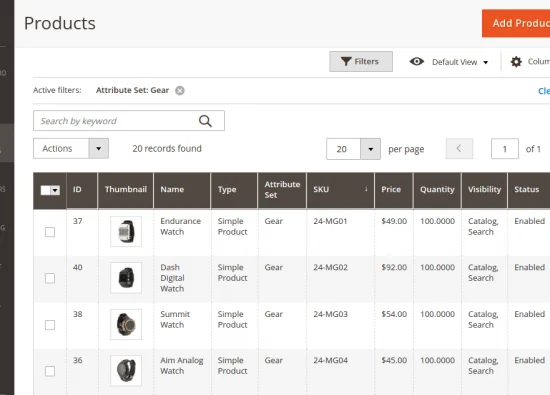Screen dimensions: 550x395
Task: Click the eye icon for Default View
Action: point(417,62)
